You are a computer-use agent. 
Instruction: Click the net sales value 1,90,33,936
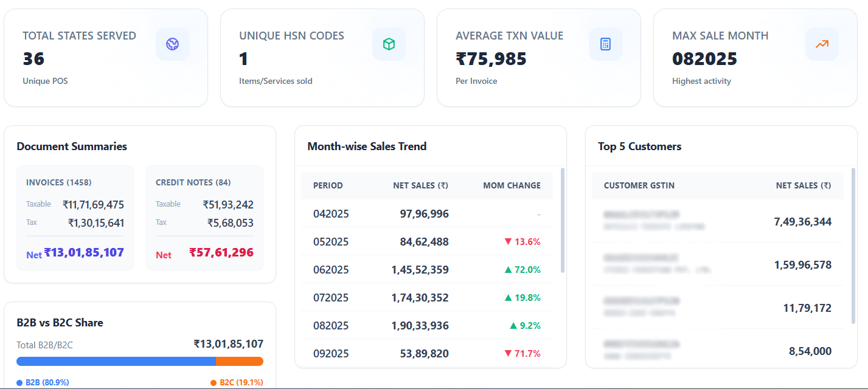point(421,325)
